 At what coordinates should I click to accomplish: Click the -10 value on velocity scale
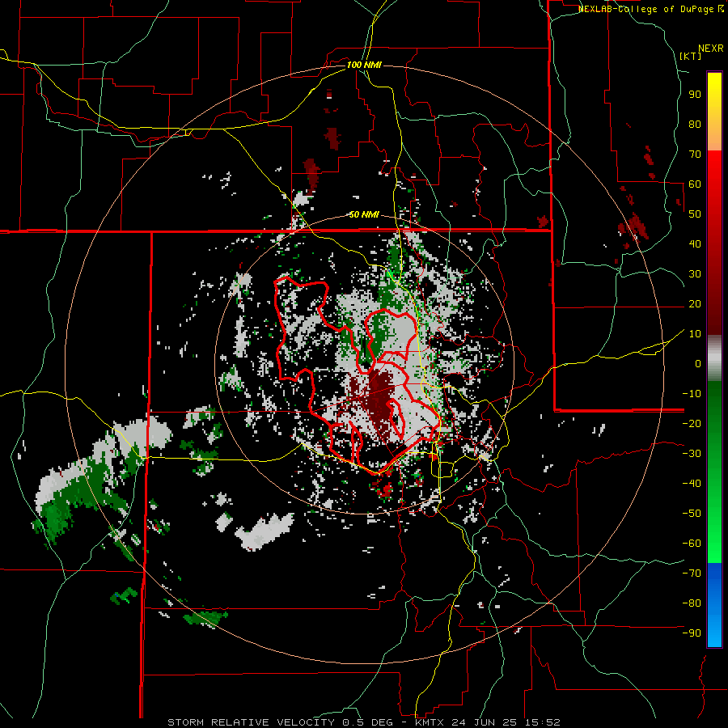(692, 394)
